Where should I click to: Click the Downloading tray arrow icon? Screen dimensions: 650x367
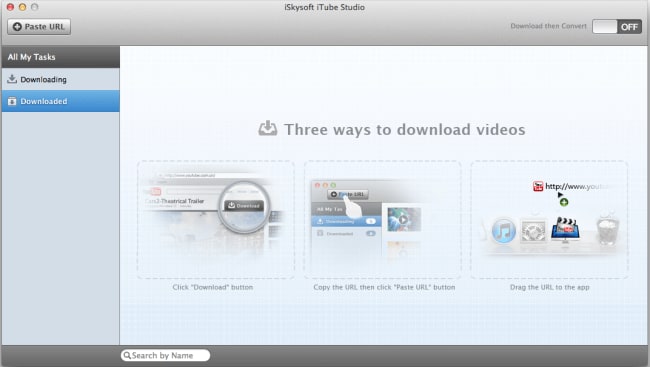coord(12,79)
